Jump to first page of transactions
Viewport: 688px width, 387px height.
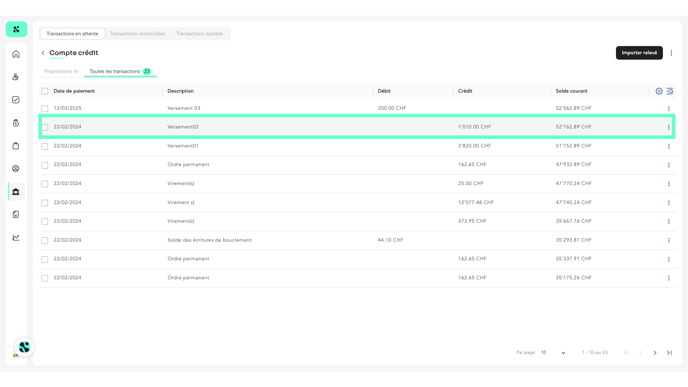click(626, 353)
